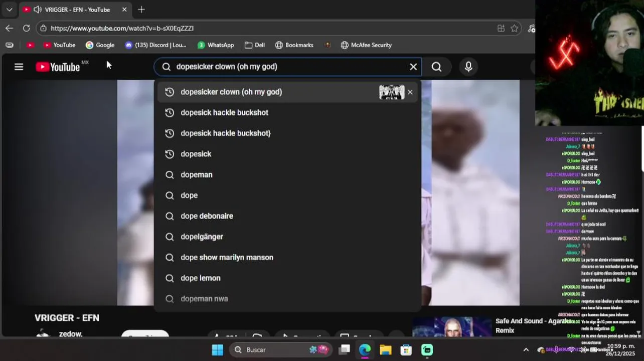Select 'dopesicker clown (oh my god)' suggestion
This screenshot has height=361, width=644.
point(288,92)
